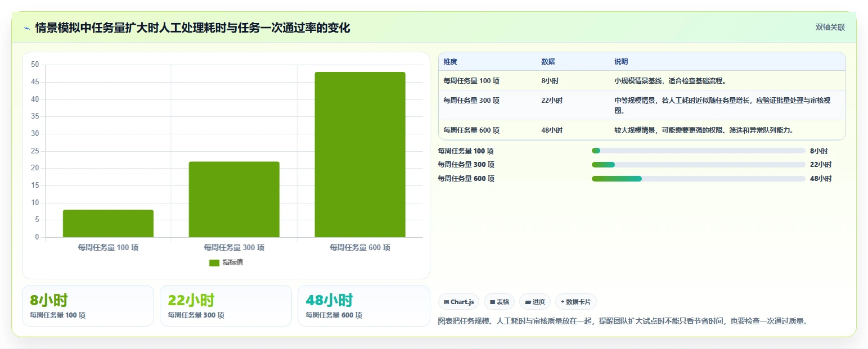Click the progress bar for 100 项
Screen dimensions: 868x349
pyautogui.click(x=699, y=151)
